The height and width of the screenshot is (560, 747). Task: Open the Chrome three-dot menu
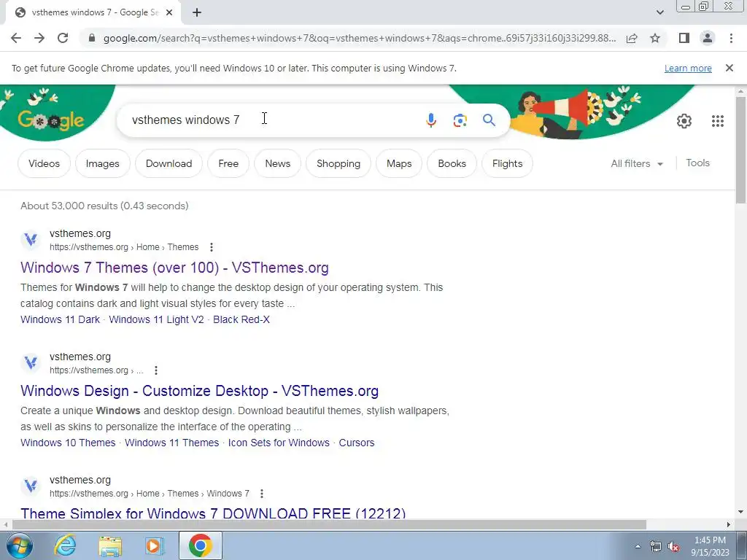731,38
